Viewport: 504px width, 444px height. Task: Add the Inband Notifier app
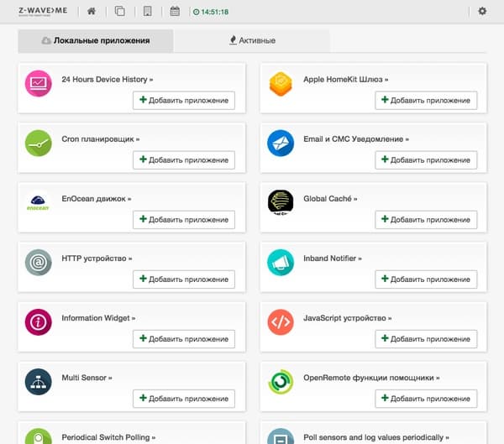click(426, 279)
